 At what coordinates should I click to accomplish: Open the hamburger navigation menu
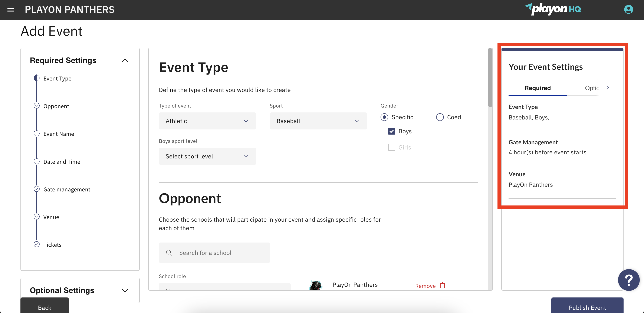coord(10,10)
